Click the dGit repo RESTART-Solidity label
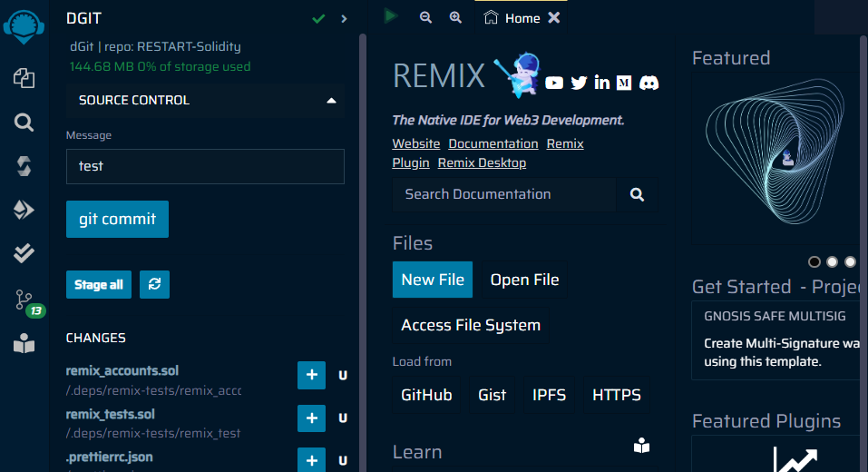Screen dimensions: 868x472 click(x=155, y=46)
